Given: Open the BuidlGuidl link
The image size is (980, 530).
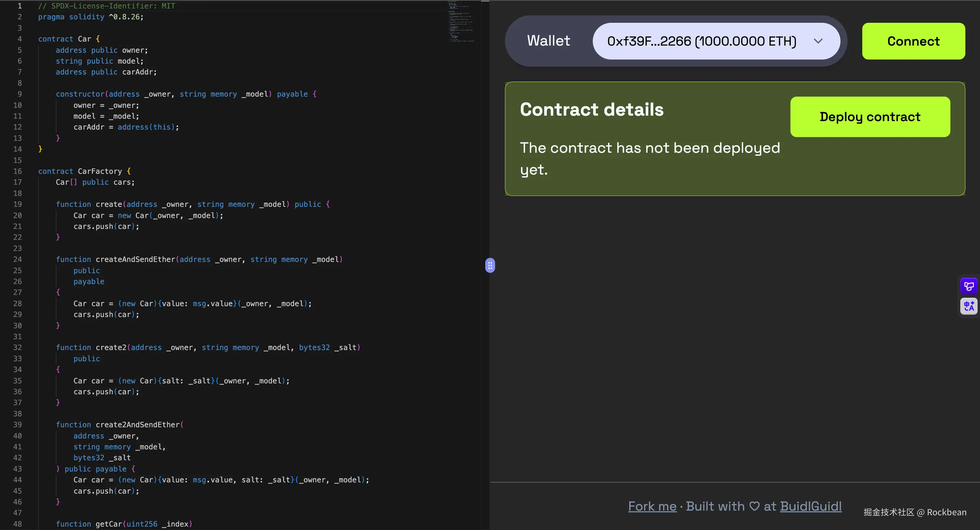Looking at the screenshot, I should pyautogui.click(x=811, y=506).
